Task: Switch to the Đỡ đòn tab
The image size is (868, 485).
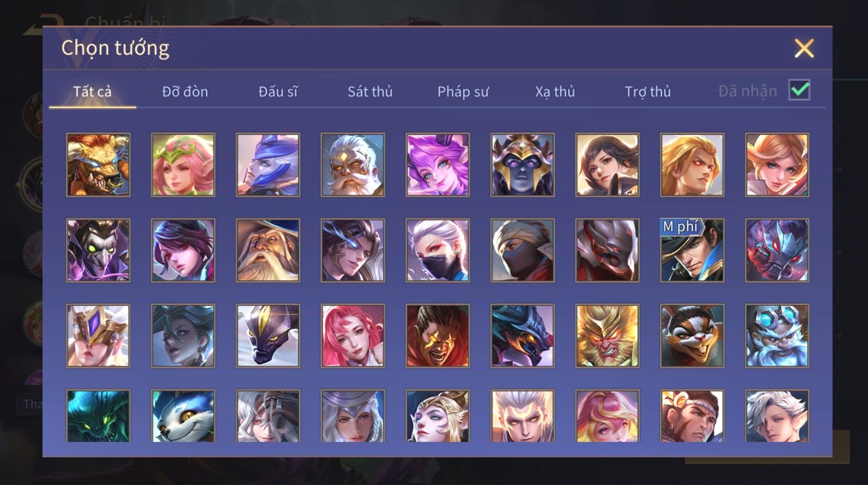Action: click(x=185, y=91)
